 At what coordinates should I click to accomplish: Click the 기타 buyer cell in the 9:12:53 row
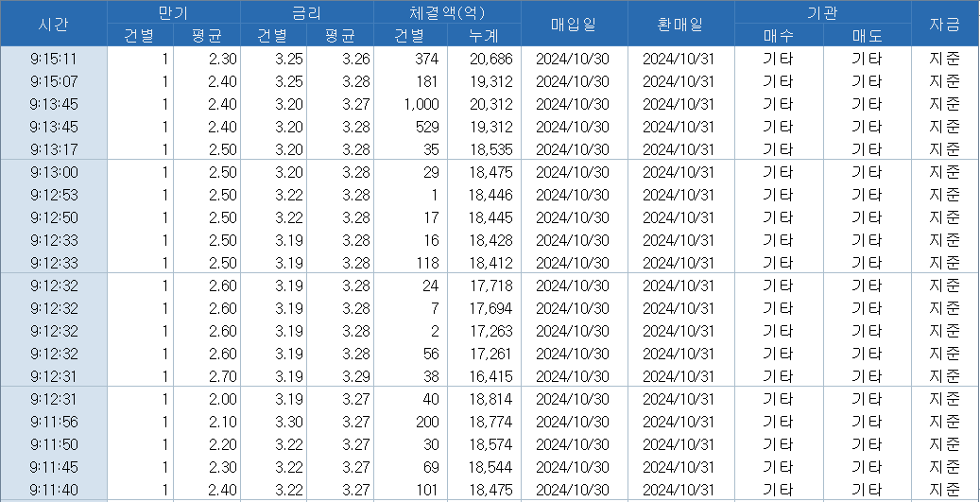pyautogui.click(x=778, y=195)
